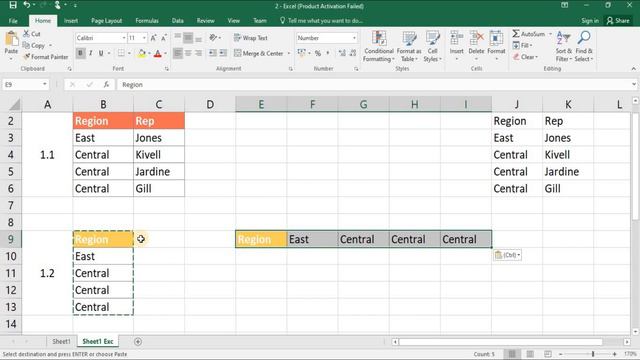The height and width of the screenshot is (360, 640).
Task: Decrease font size with the small A icon
Action: pyautogui.click(x=164, y=38)
